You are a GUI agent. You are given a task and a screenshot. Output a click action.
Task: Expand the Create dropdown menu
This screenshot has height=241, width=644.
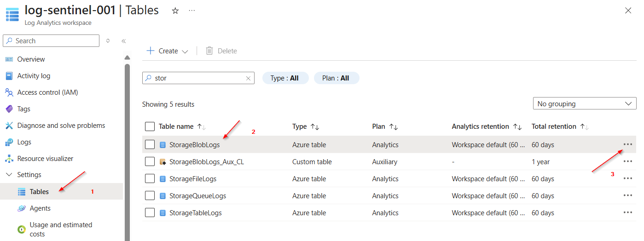click(168, 51)
